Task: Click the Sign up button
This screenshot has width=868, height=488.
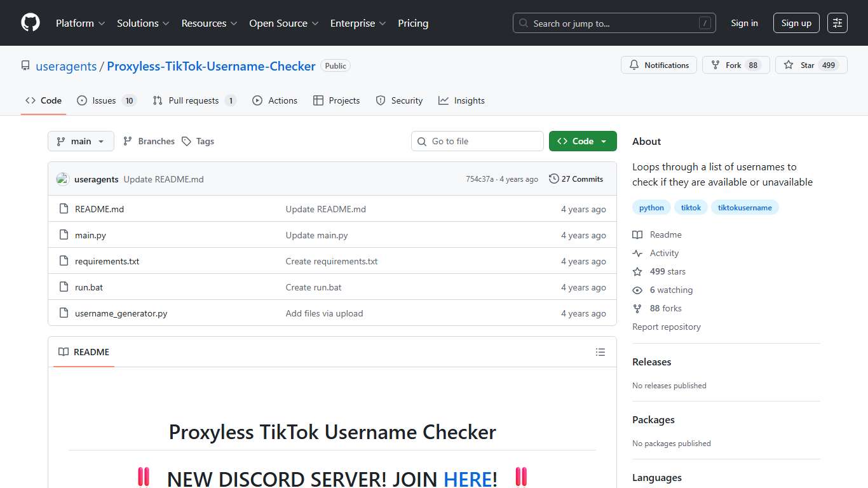Action: 796,23
